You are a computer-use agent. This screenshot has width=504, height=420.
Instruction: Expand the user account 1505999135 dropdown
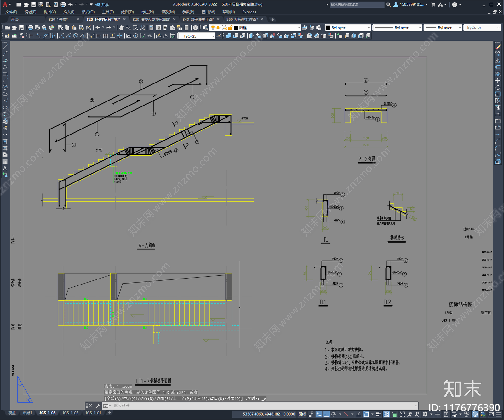click(427, 4)
